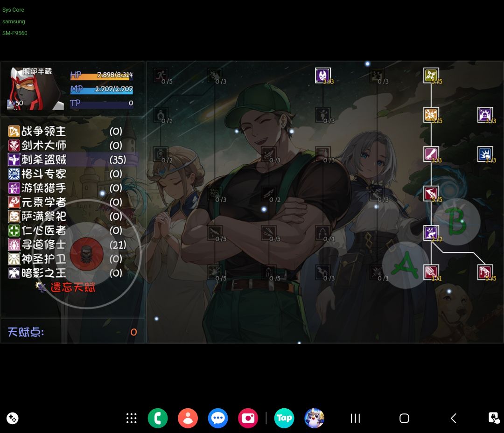Tap the green A action button
The width and height of the screenshot is (504, 433).
tap(406, 265)
